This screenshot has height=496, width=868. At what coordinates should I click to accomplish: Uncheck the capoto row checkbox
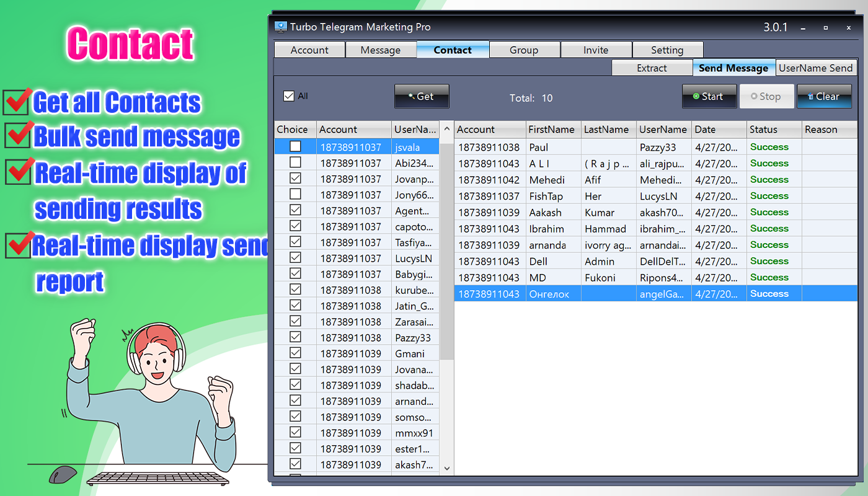(x=295, y=226)
